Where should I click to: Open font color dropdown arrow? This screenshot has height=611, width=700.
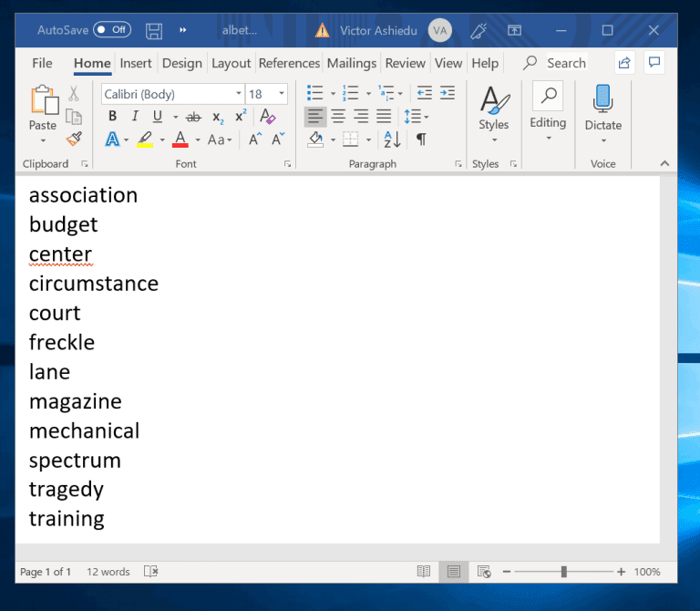click(198, 140)
